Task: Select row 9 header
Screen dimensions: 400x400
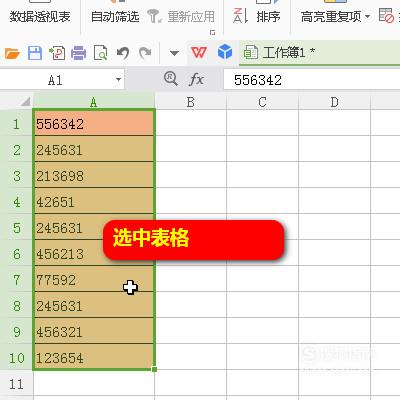Action: click(16, 332)
